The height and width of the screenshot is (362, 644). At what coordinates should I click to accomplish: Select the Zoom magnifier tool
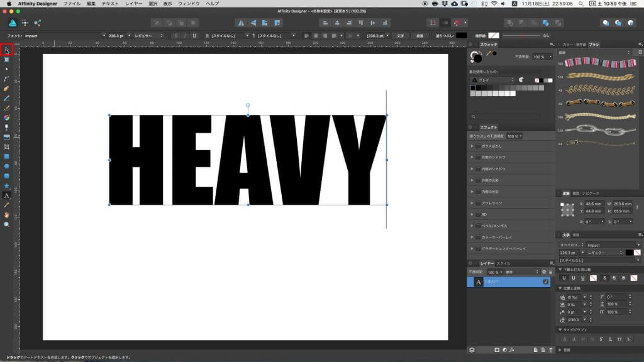click(6, 224)
